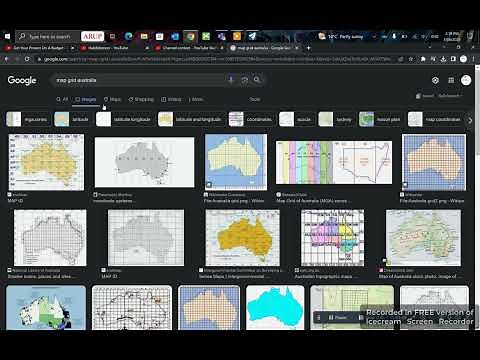Viewport: 480px width, 360px height.
Task: Open the Wikimedia Commons Australia grid image
Action: [236, 162]
